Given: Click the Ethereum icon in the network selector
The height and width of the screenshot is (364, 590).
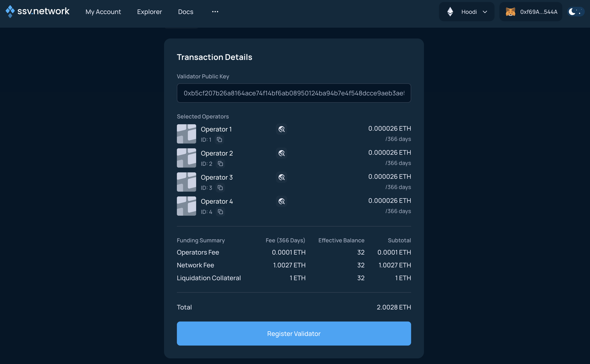Looking at the screenshot, I should point(450,12).
